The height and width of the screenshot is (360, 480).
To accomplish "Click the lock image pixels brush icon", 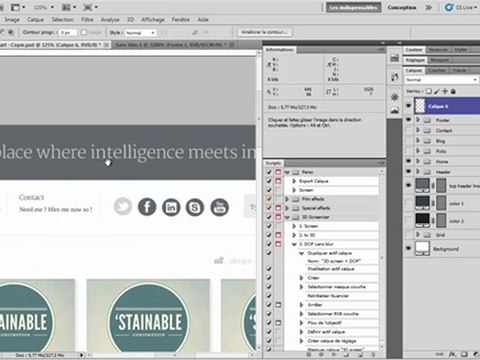I will [x=437, y=91].
